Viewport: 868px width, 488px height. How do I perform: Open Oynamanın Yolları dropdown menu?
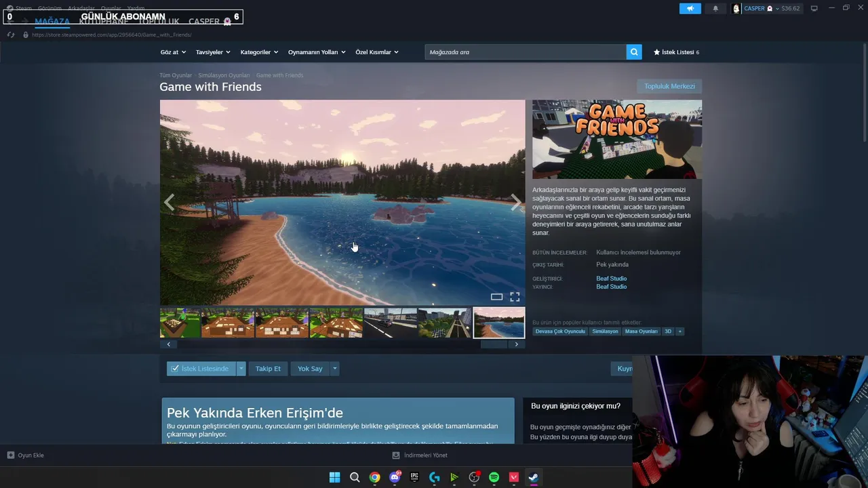[x=317, y=52]
